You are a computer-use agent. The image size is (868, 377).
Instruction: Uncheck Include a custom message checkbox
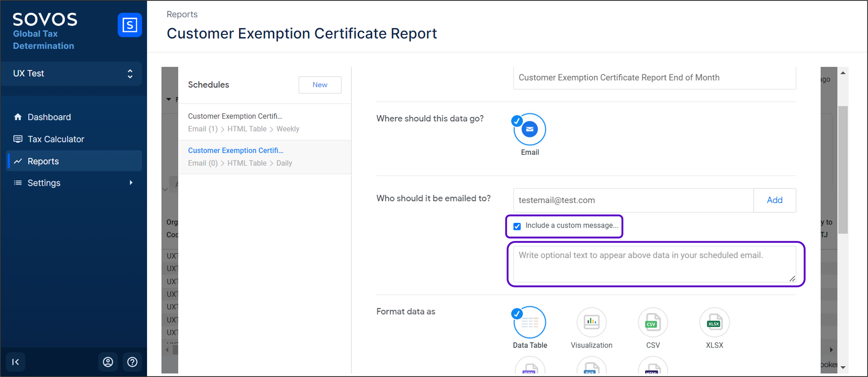tap(517, 226)
